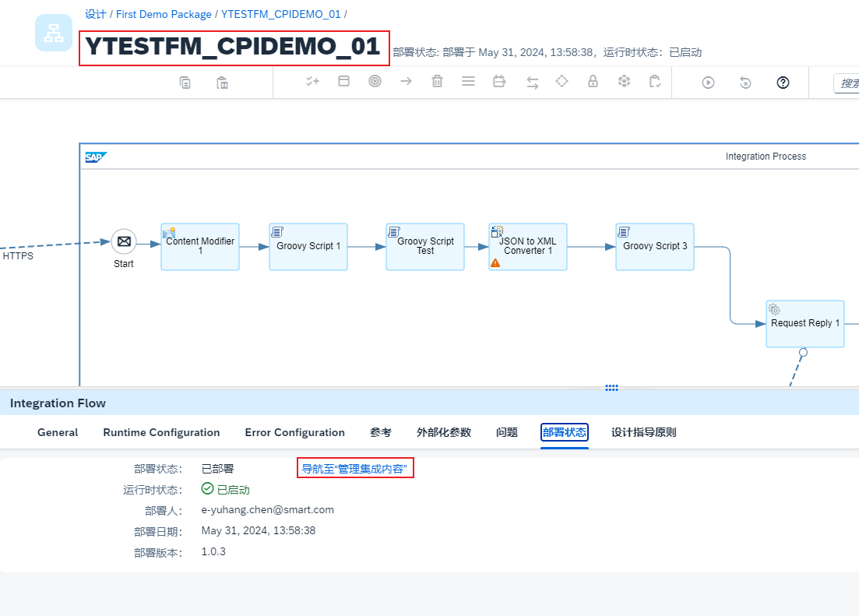Viewport: 859px width, 616px height.
Task: Click the 搜索 search field
Action: [849, 83]
